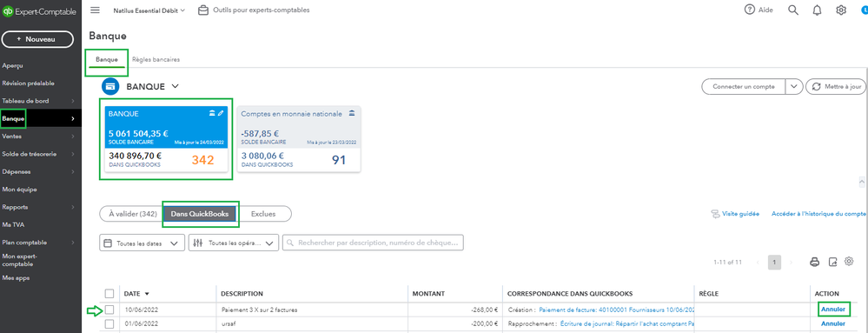Click the Mettre à jour refresh button
Screen dimensions: 868x333
pos(835,86)
